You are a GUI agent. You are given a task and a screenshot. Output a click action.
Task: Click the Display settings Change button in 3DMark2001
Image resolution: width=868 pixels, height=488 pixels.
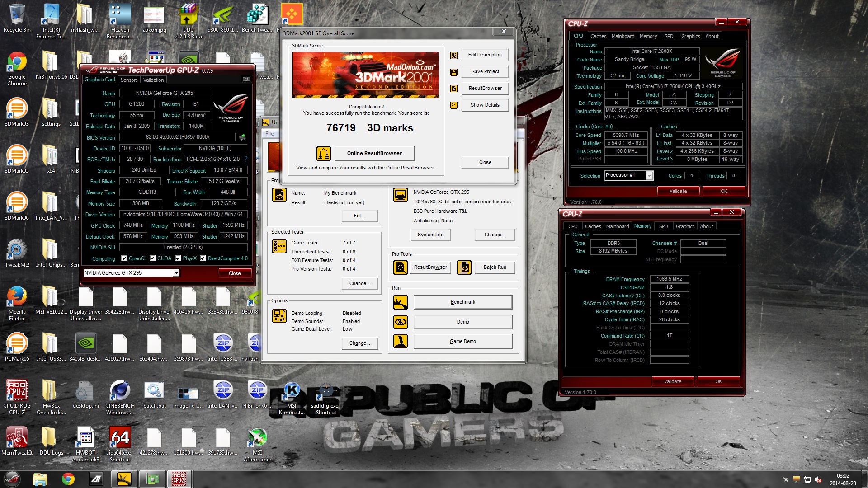pyautogui.click(x=495, y=235)
